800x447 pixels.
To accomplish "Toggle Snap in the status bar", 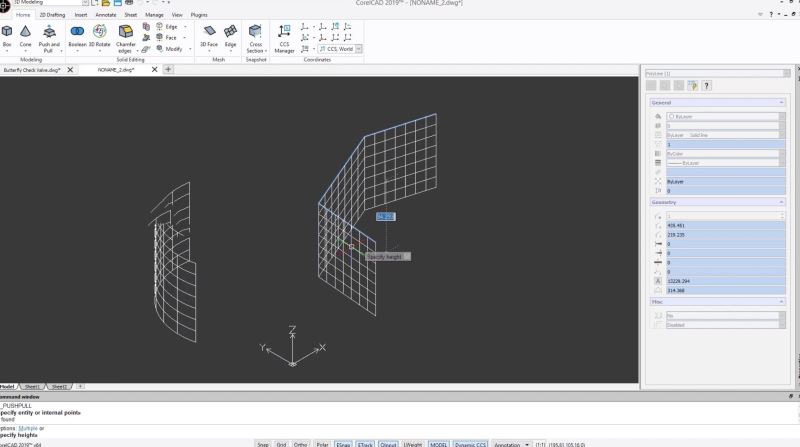I will (263, 444).
